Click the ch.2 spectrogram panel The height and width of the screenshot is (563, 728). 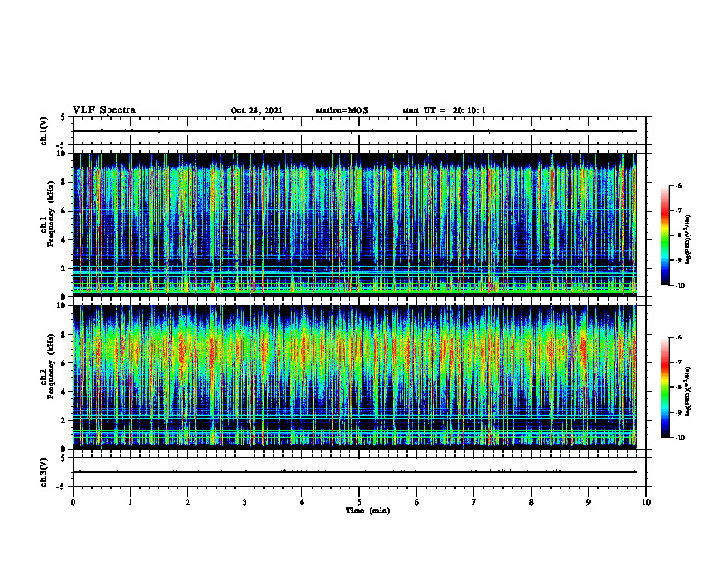click(355, 377)
